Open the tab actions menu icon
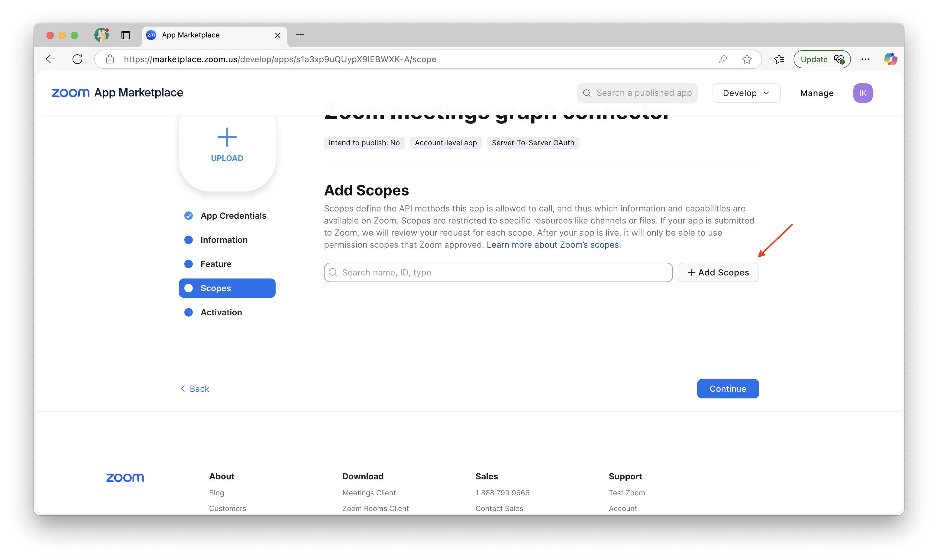 [x=126, y=35]
